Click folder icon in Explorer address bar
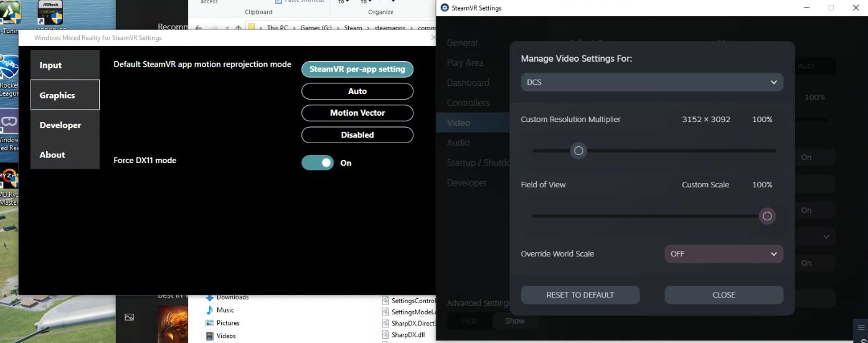 point(252,28)
